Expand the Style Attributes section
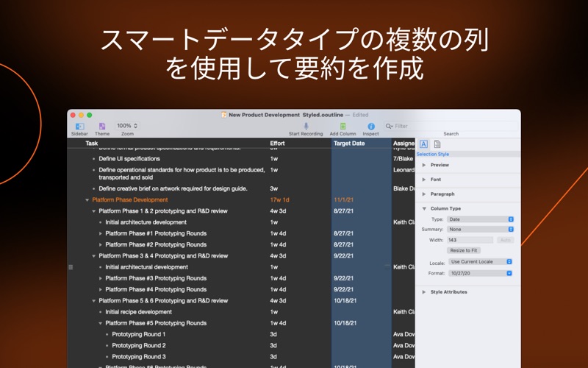 (424, 291)
